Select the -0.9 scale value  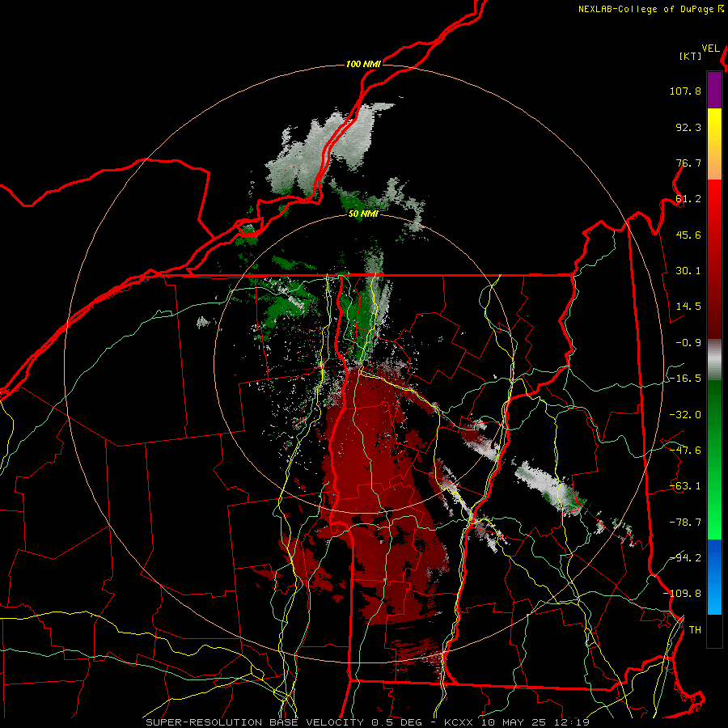click(x=688, y=343)
